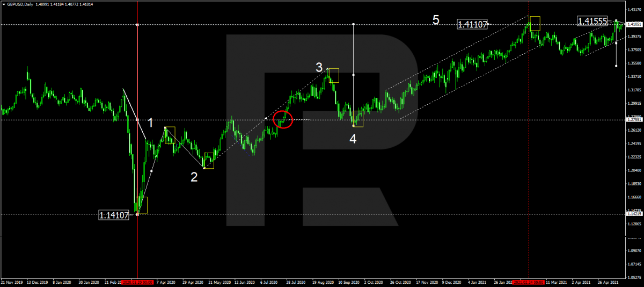This screenshot has height=287, width=644.
Task: Select yellow rectangle at wave 4 low
Action: pos(358,119)
